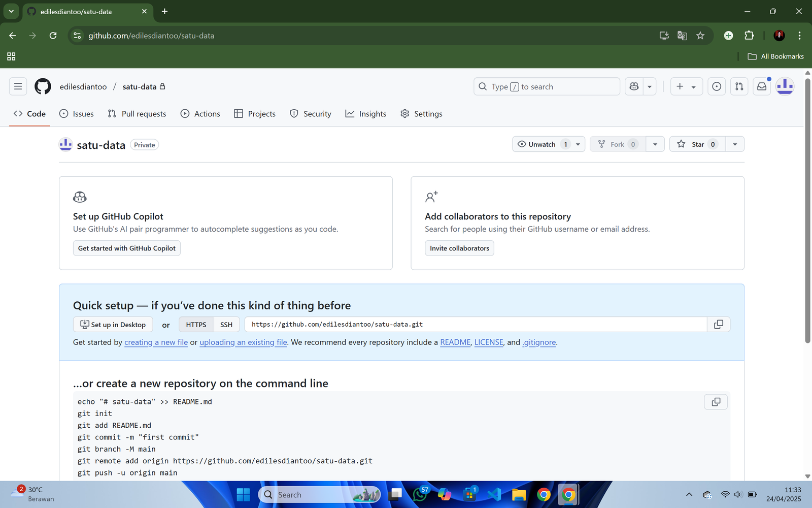Click the Unwatch dropdown button
This screenshot has height=508, width=812.
549,144
